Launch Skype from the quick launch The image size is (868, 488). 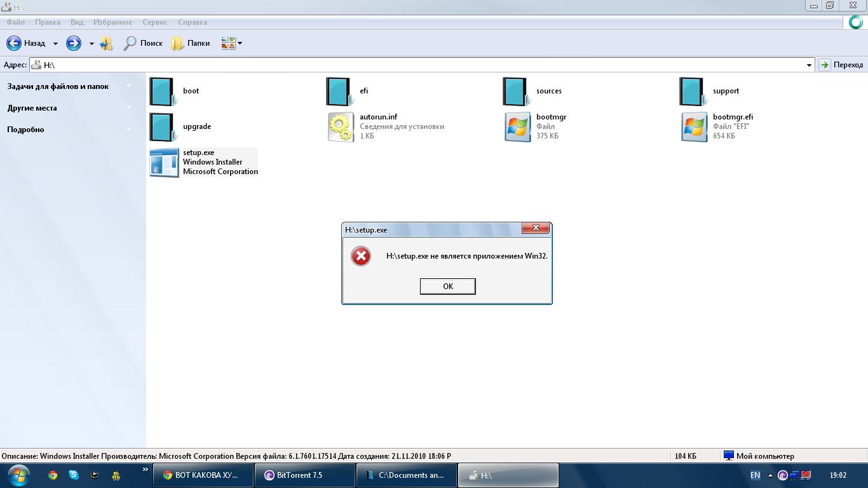pyautogui.click(x=74, y=475)
